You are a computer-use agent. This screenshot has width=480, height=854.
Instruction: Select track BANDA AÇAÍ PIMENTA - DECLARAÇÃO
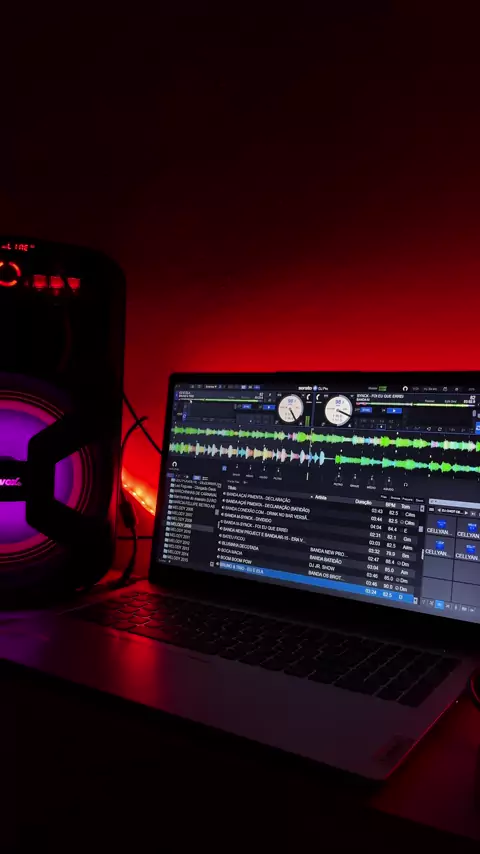click(x=259, y=498)
